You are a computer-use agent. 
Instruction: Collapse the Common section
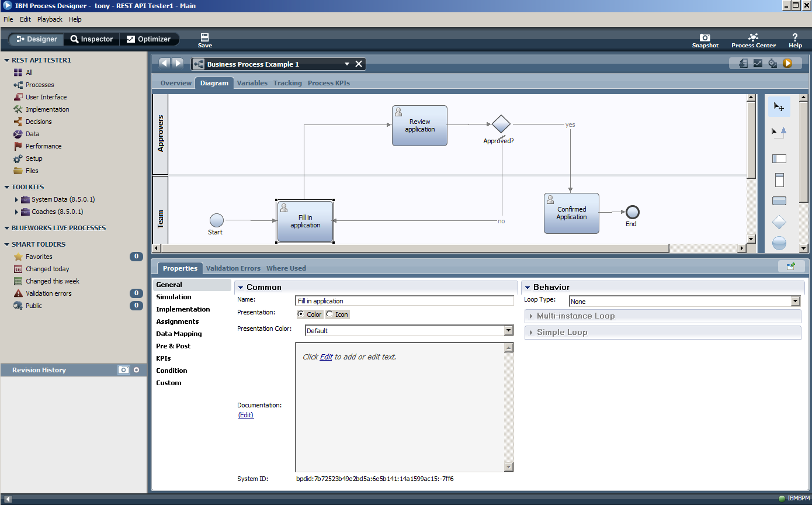click(241, 288)
